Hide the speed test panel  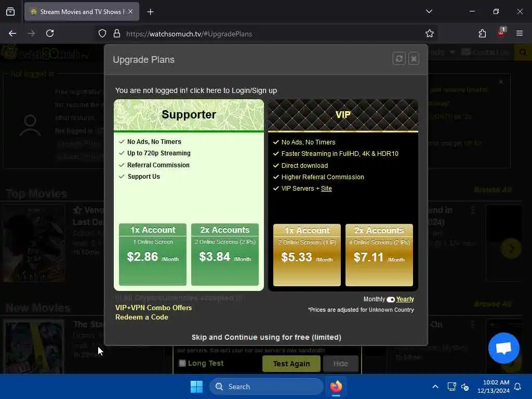[x=341, y=364]
